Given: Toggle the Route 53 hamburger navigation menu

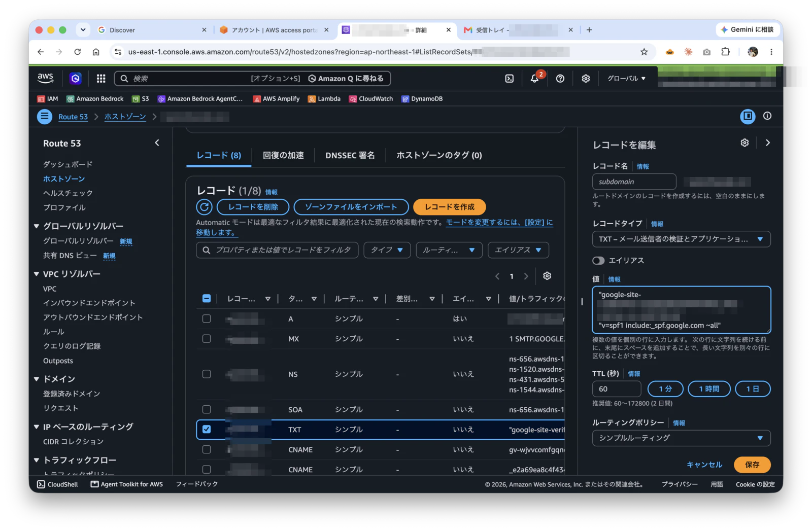Looking at the screenshot, I should [45, 117].
